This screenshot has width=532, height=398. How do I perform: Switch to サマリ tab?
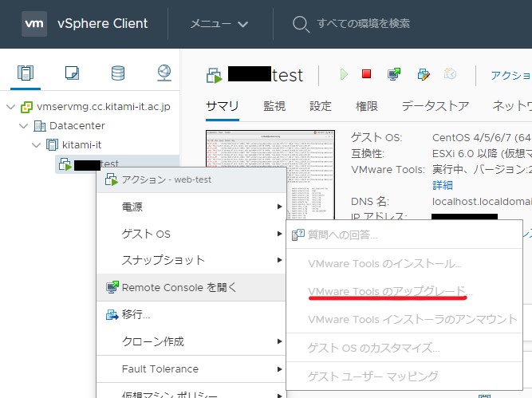pos(223,106)
